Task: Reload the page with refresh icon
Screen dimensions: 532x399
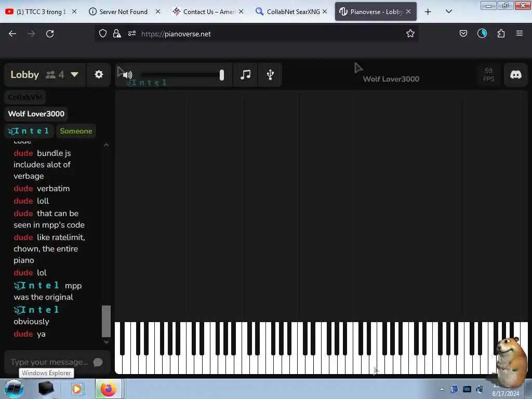Action: click(50, 34)
